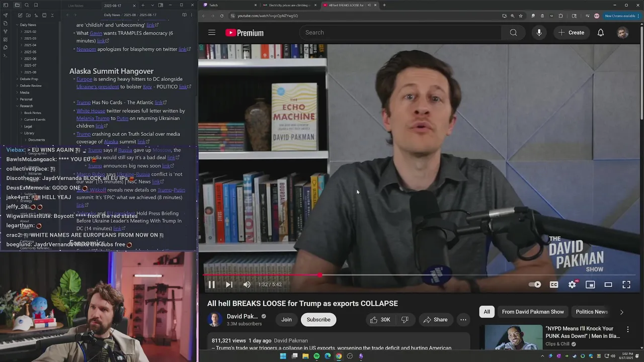Select the All recommendations chip
Viewport: 644px width, 362px height.
[487, 312]
